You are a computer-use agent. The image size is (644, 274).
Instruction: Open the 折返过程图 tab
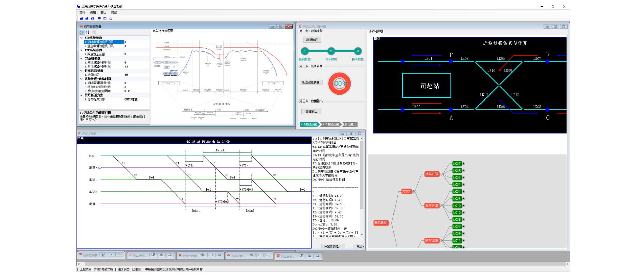[x=375, y=32]
